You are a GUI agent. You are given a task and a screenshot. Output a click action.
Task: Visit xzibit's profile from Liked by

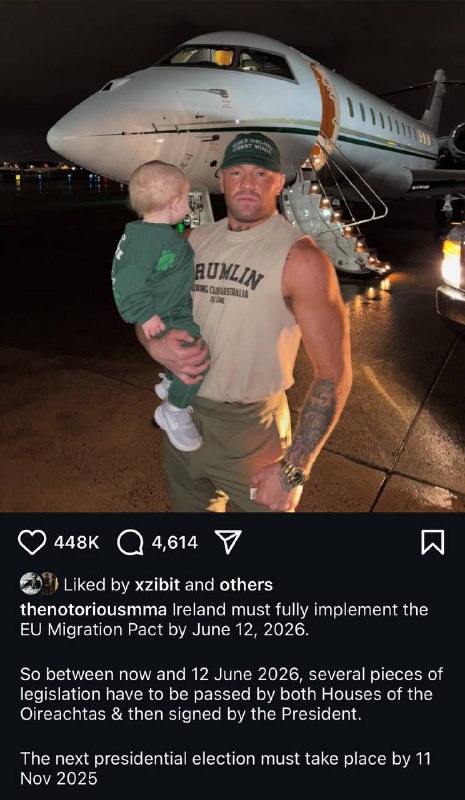click(157, 585)
